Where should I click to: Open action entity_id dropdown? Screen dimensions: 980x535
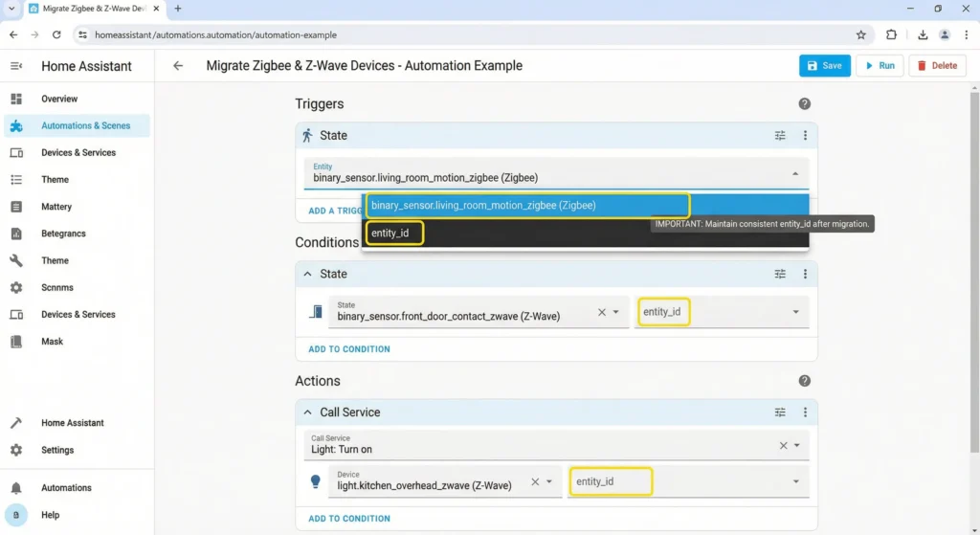[688, 481]
